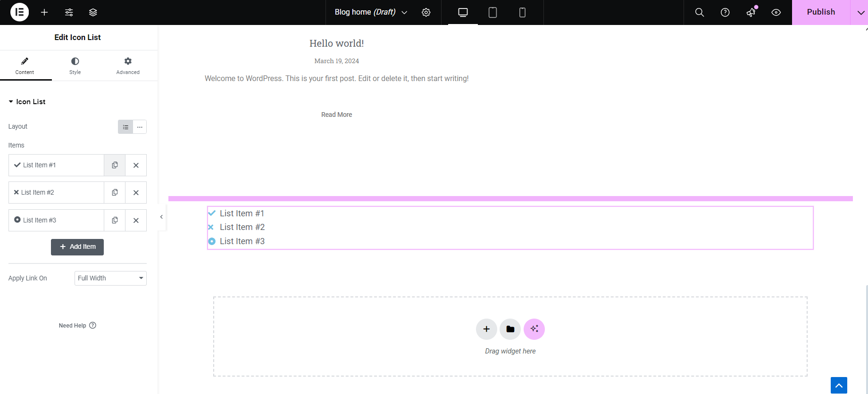Open the Apply Link On dropdown

coord(110,278)
